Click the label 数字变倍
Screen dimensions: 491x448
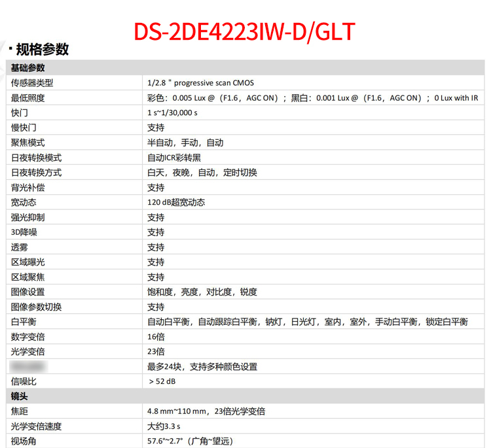[28, 337]
